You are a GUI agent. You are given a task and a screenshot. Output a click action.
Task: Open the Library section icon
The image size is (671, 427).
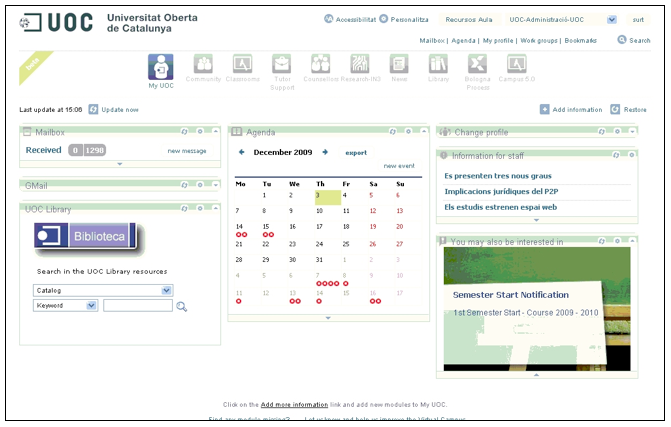pos(438,64)
